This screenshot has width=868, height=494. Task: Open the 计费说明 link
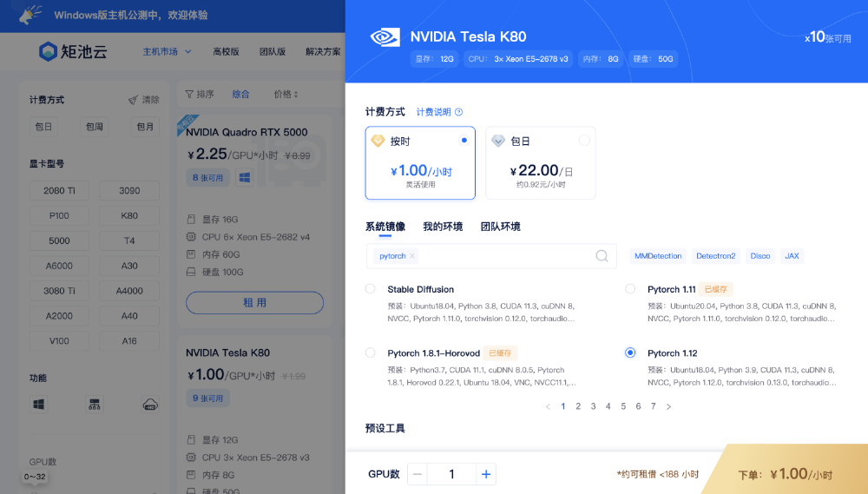tap(433, 112)
